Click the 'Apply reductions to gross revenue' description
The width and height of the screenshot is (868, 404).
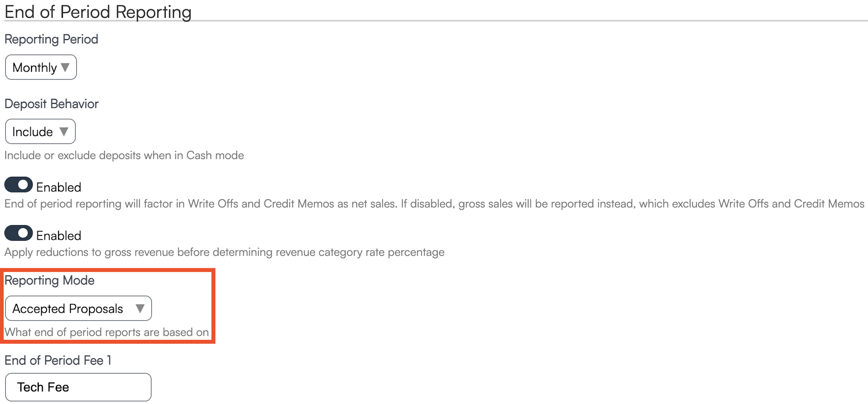(224, 252)
